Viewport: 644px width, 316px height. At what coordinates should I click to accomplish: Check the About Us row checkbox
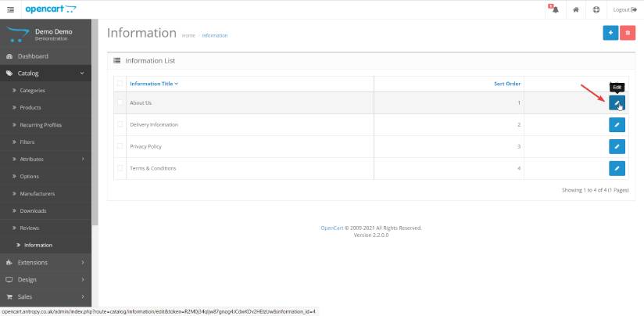coord(120,102)
